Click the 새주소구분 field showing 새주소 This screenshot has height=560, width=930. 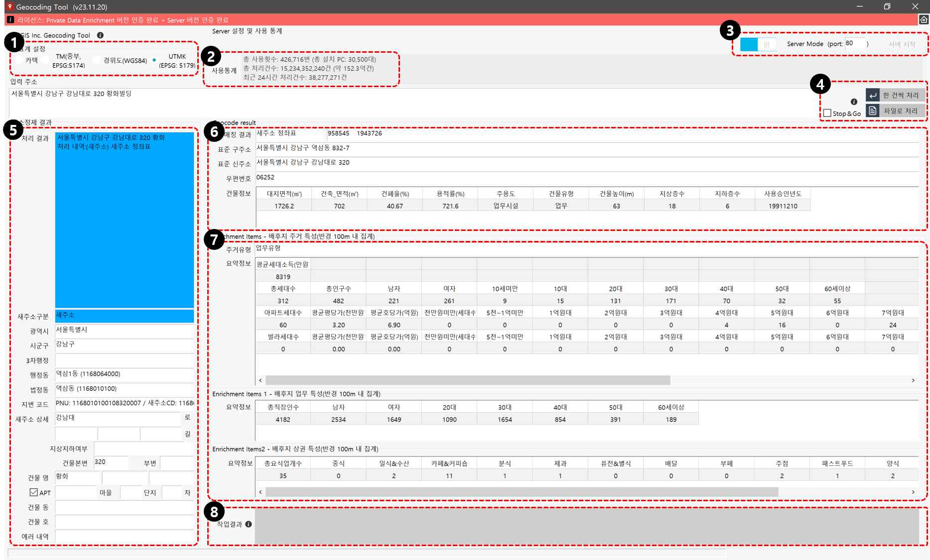(x=124, y=316)
